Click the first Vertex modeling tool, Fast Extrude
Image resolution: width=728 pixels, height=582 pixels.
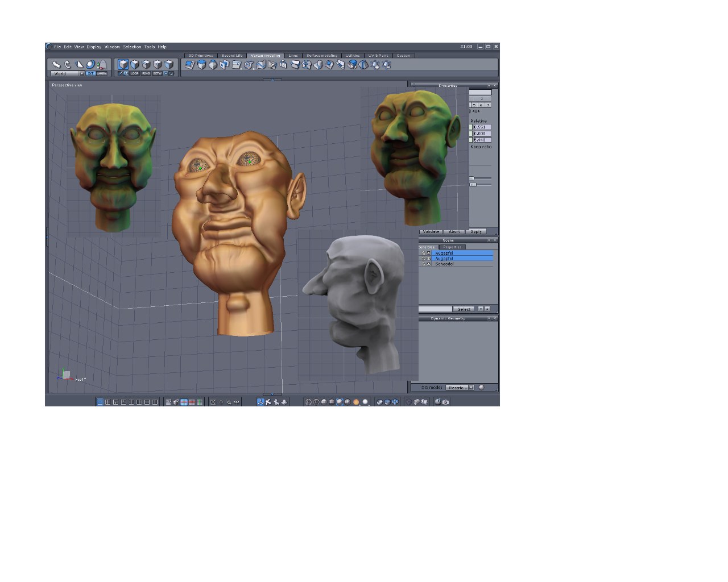[x=189, y=65]
